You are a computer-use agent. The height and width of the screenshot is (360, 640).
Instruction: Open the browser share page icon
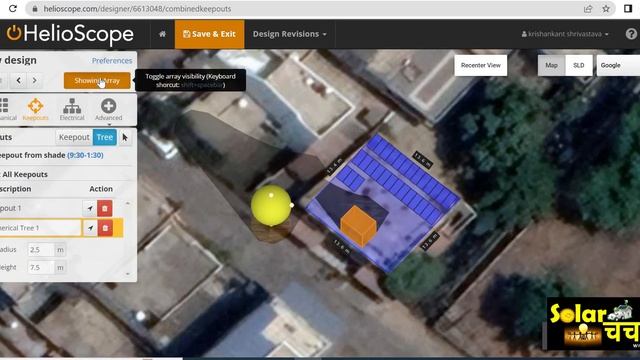tap(588, 9)
